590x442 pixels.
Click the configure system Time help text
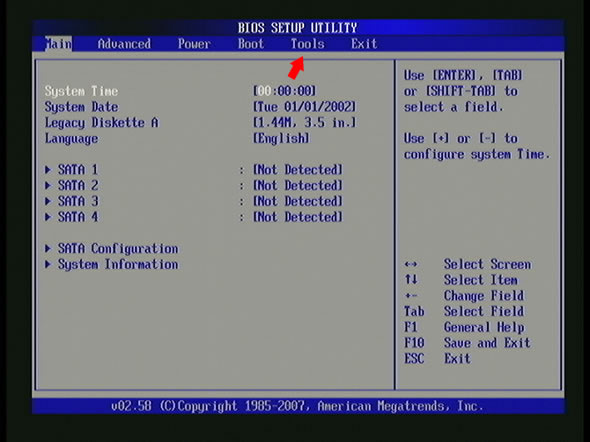(x=477, y=155)
